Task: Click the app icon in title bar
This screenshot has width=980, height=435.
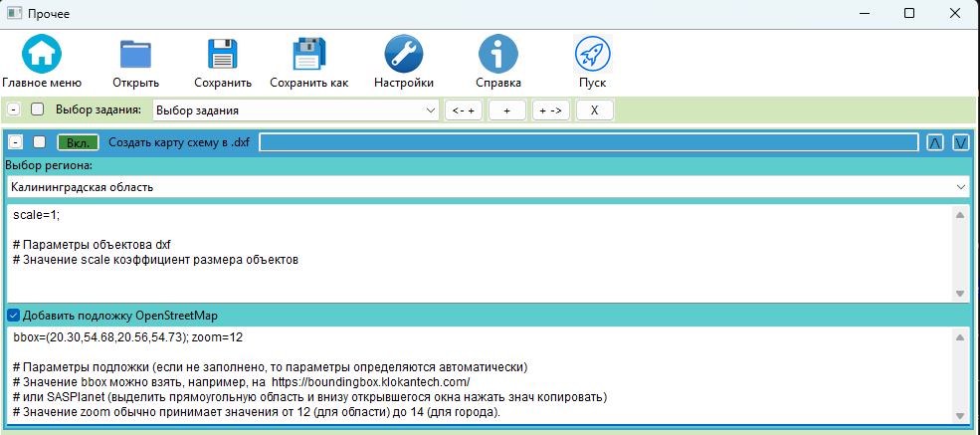Action: click(x=14, y=13)
